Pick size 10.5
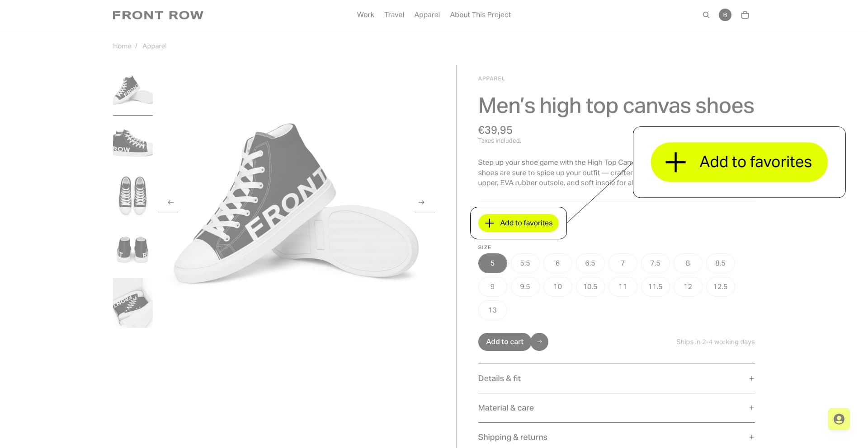Viewport: 868px width, 448px height. click(590, 287)
